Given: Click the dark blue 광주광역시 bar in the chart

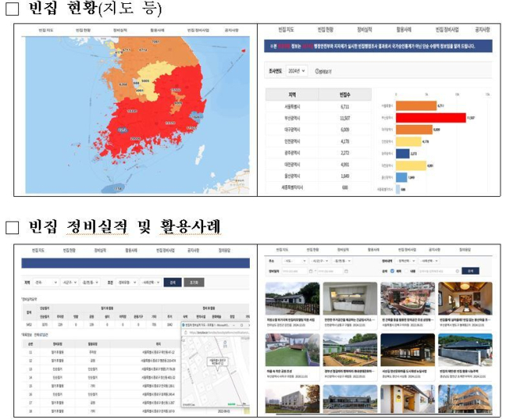Looking at the screenshot, I should coord(402,153).
